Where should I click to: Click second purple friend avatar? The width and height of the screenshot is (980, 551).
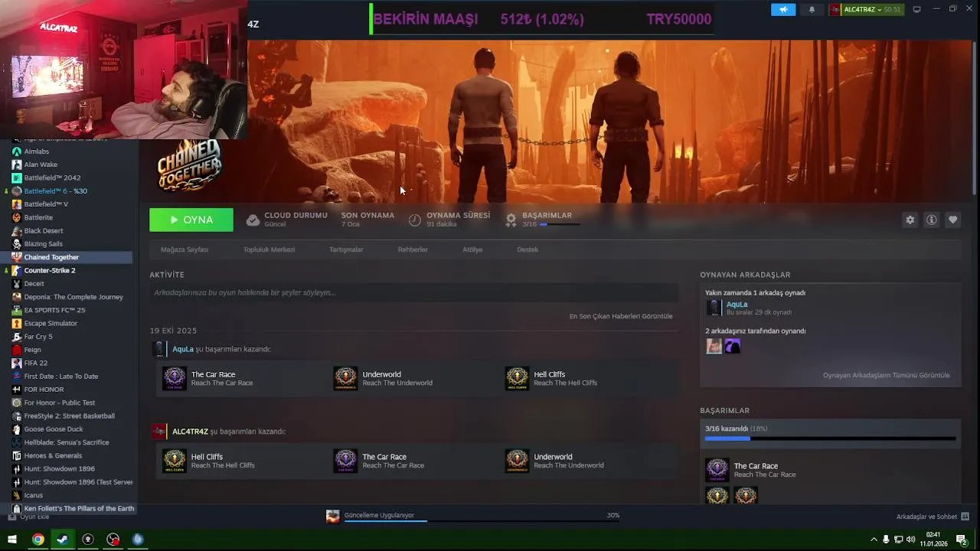tap(733, 347)
